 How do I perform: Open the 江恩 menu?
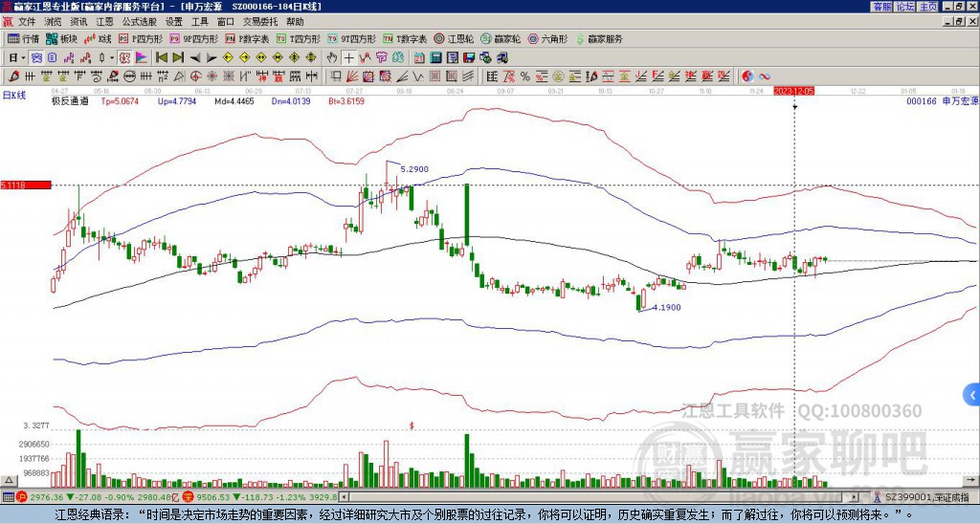pos(104,22)
